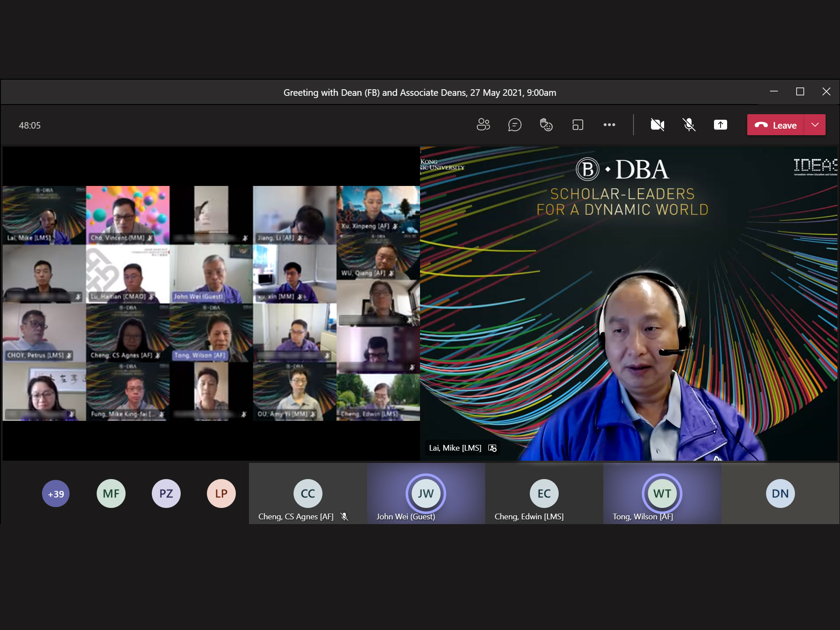Image resolution: width=840 pixels, height=630 pixels.
Task: Open the meeting chat icon
Action: point(514,125)
